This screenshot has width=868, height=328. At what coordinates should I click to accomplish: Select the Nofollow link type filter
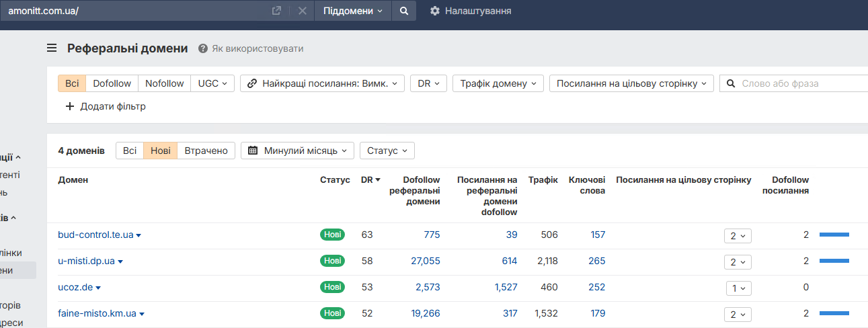[164, 83]
